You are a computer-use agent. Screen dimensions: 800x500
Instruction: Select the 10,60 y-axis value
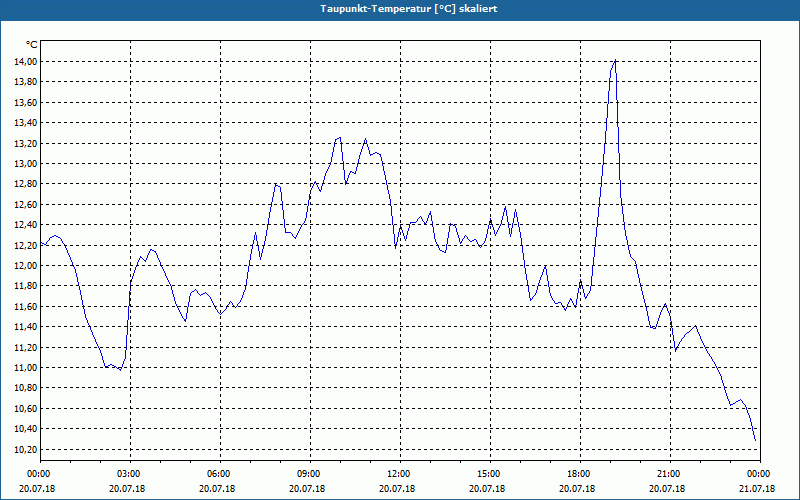(27, 409)
